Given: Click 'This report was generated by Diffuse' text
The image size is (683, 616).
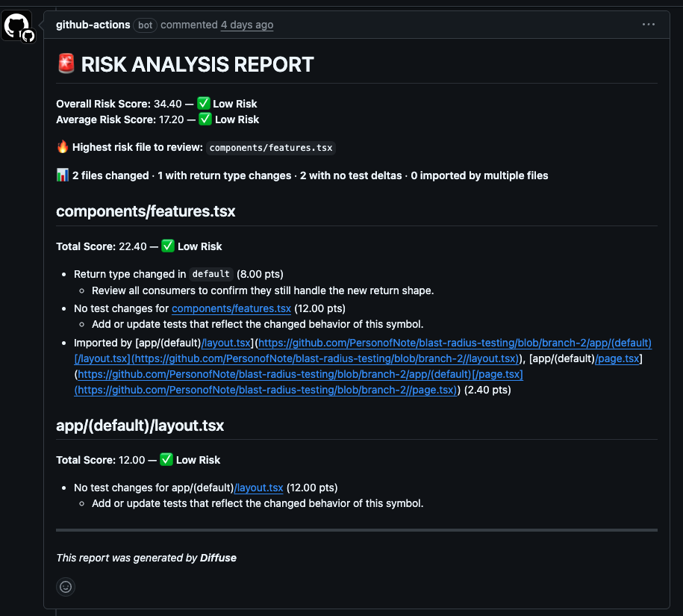Looking at the screenshot, I should pyautogui.click(x=146, y=558).
